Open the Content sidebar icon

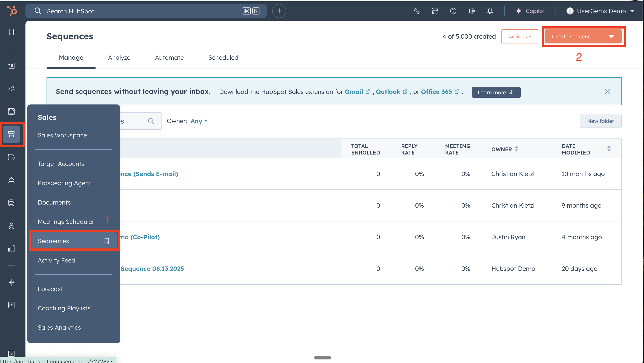point(11,111)
